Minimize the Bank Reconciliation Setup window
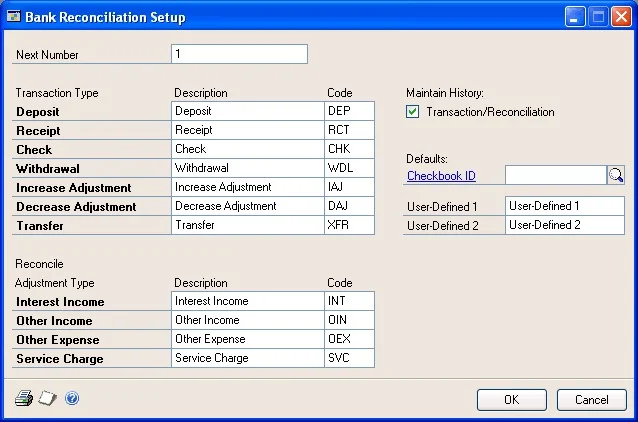The height and width of the screenshot is (422, 638). (575, 17)
